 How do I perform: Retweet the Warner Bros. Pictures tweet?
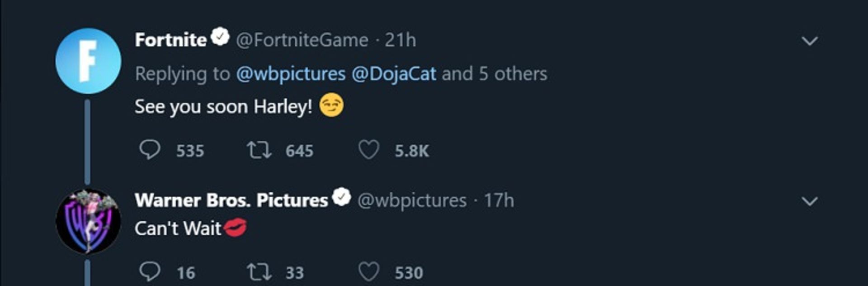259,272
